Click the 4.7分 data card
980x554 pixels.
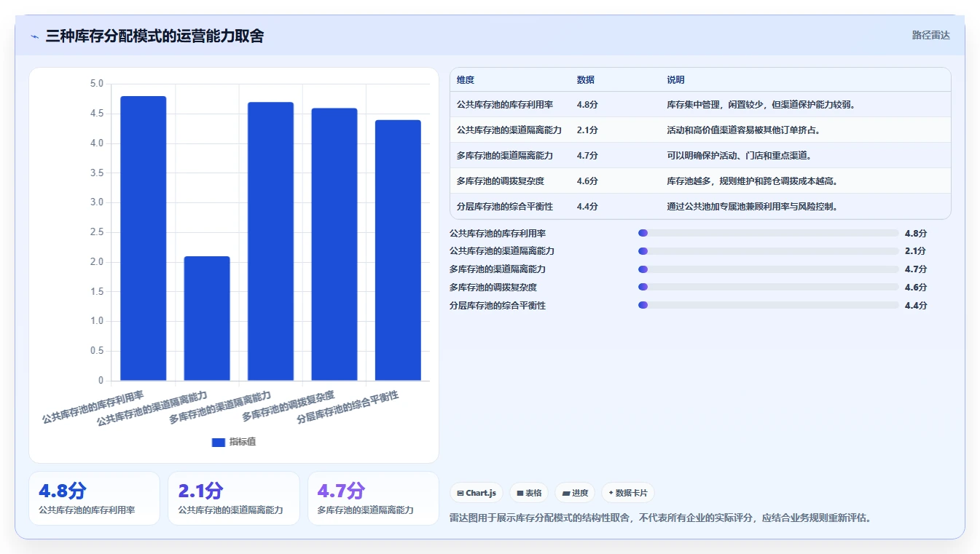373,498
